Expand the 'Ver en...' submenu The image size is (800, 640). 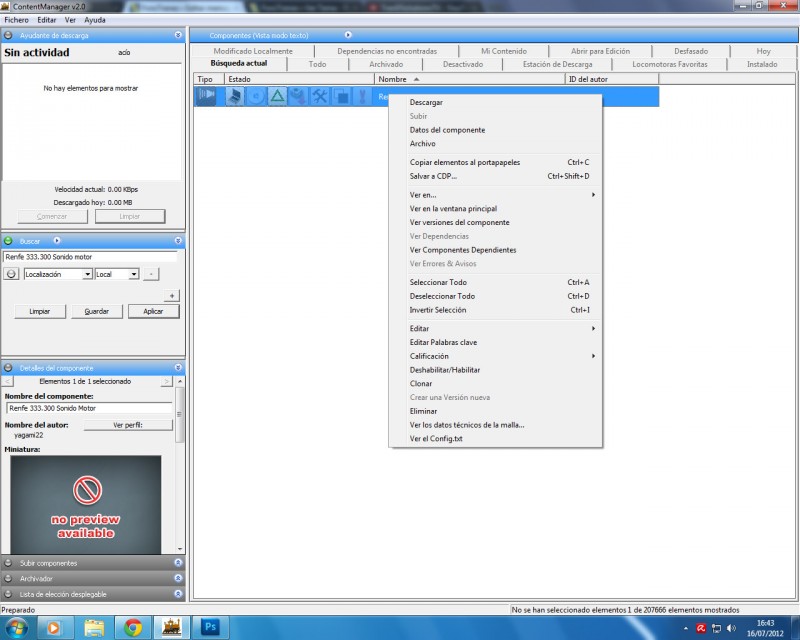click(x=495, y=194)
